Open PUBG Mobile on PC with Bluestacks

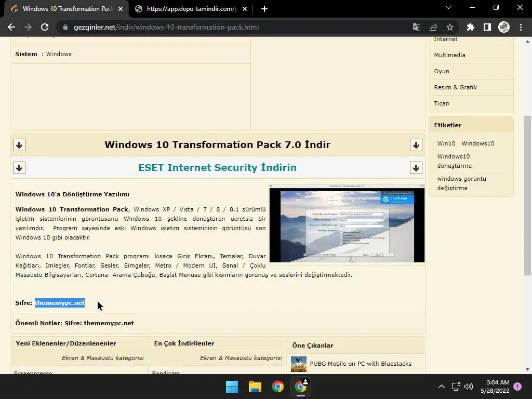point(361,364)
